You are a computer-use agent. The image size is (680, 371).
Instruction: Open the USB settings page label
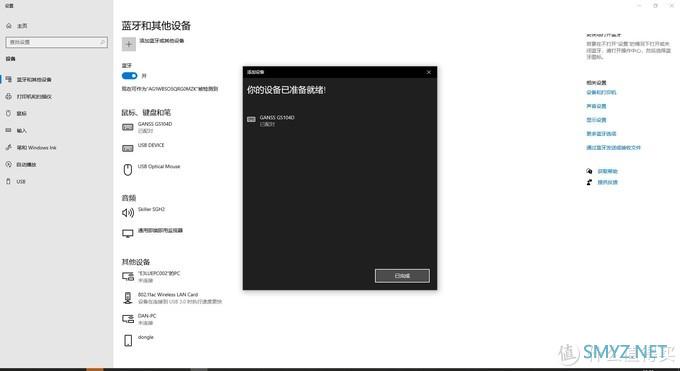pos(21,181)
